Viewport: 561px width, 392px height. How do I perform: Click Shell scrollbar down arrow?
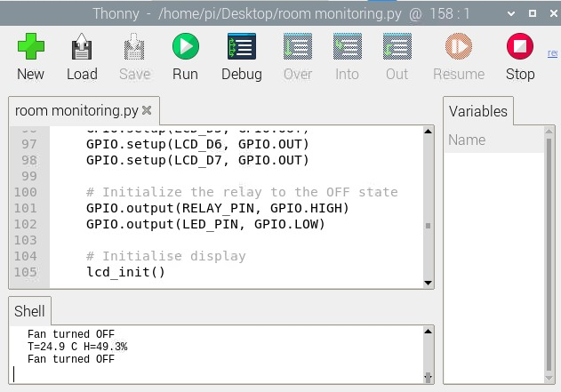pyautogui.click(x=428, y=378)
